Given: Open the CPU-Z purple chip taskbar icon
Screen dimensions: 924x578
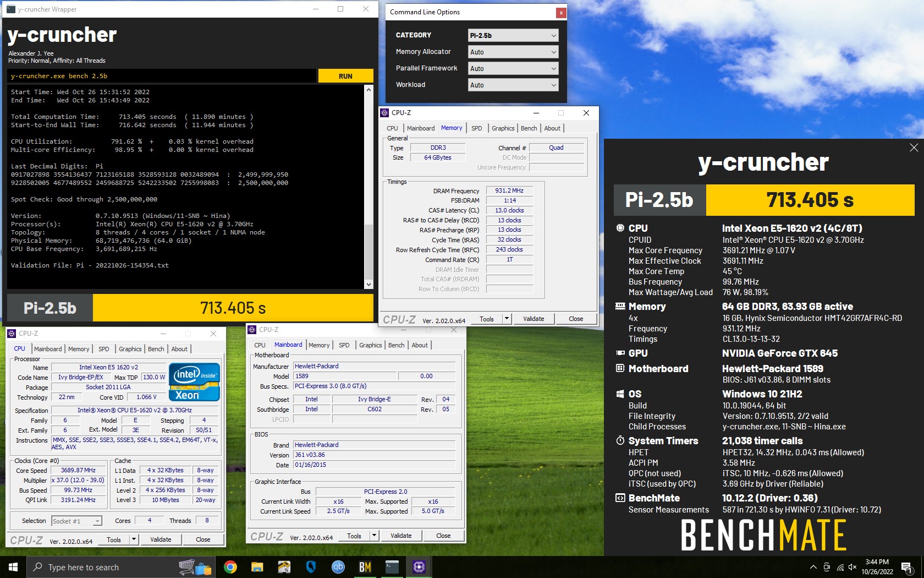Looking at the screenshot, I should 419,567.
